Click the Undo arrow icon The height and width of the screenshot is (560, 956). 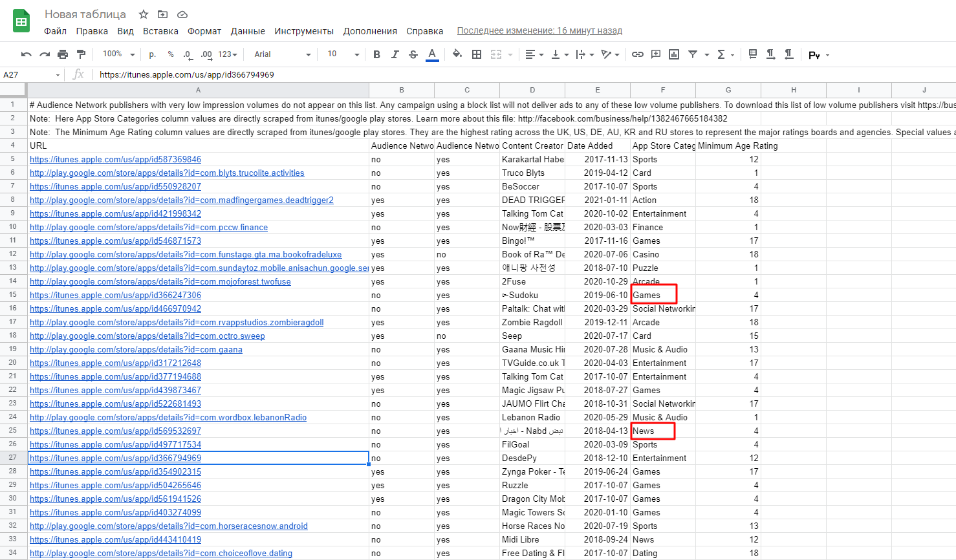(26, 54)
